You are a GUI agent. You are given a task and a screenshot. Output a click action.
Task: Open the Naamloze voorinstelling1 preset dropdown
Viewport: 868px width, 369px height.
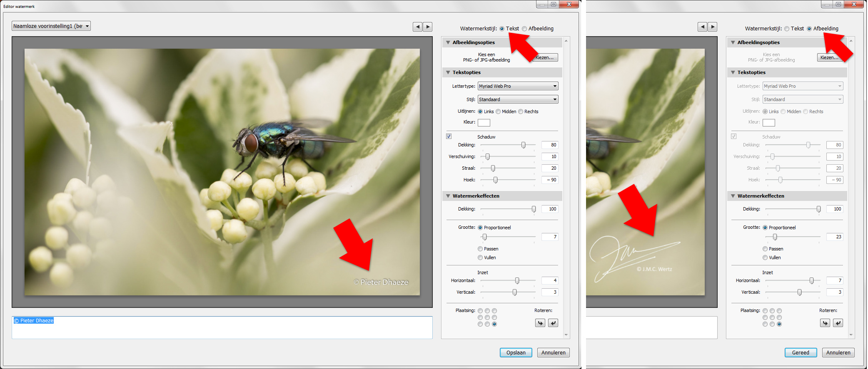51,26
